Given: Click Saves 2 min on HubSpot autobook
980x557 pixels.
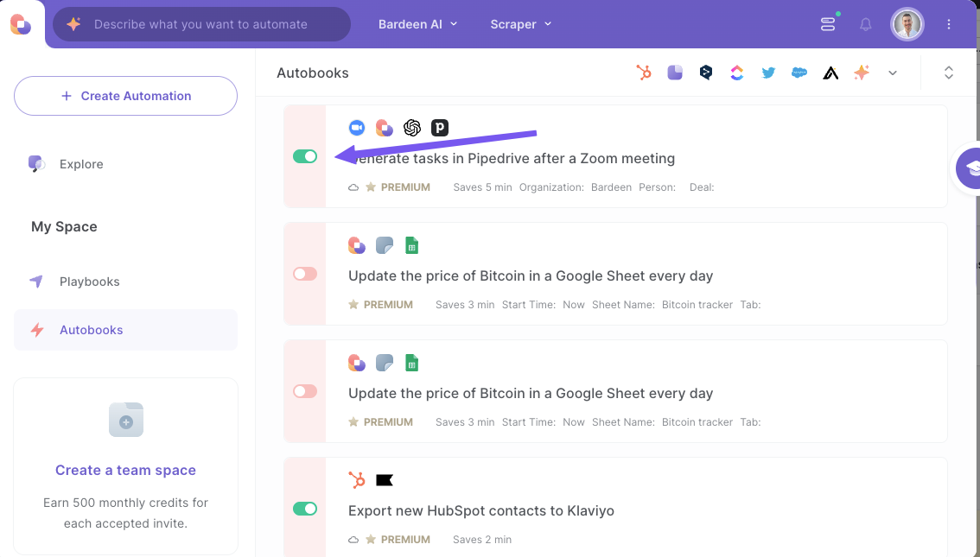Looking at the screenshot, I should [x=482, y=540].
